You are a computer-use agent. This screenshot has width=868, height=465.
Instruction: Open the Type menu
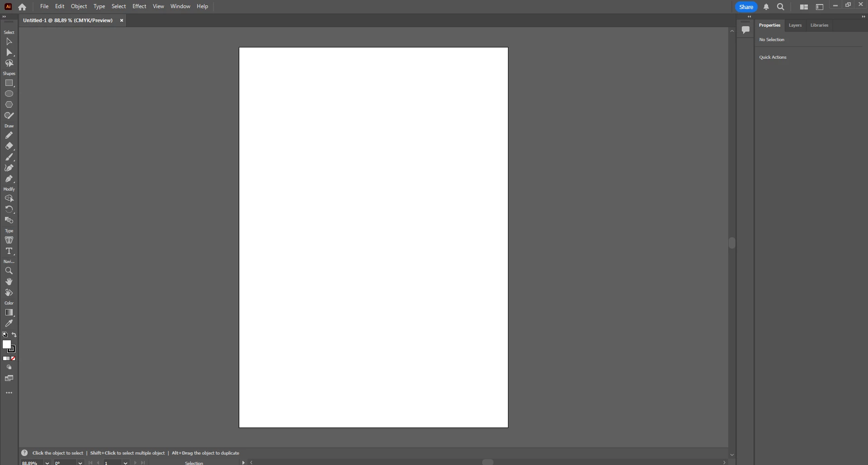point(99,6)
